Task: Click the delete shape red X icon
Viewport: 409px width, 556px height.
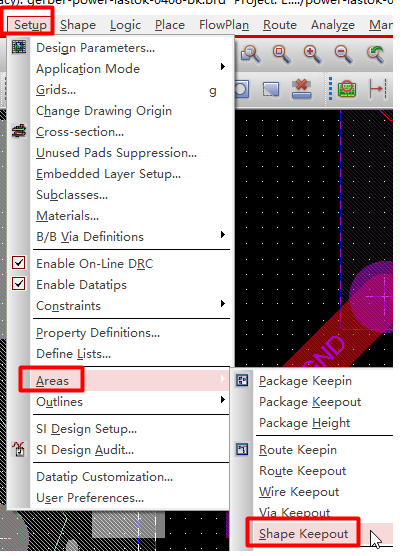Action: pyautogui.click(x=301, y=89)
